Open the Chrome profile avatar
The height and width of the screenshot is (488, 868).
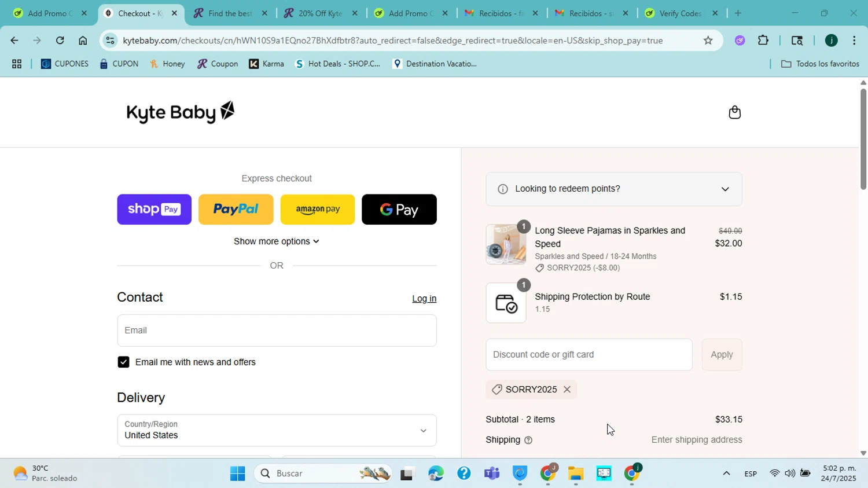point(831,41)
